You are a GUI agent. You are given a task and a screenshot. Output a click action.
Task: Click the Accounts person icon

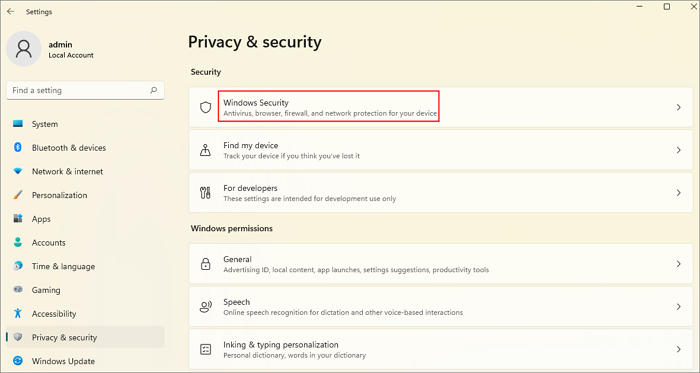(18, 242)
